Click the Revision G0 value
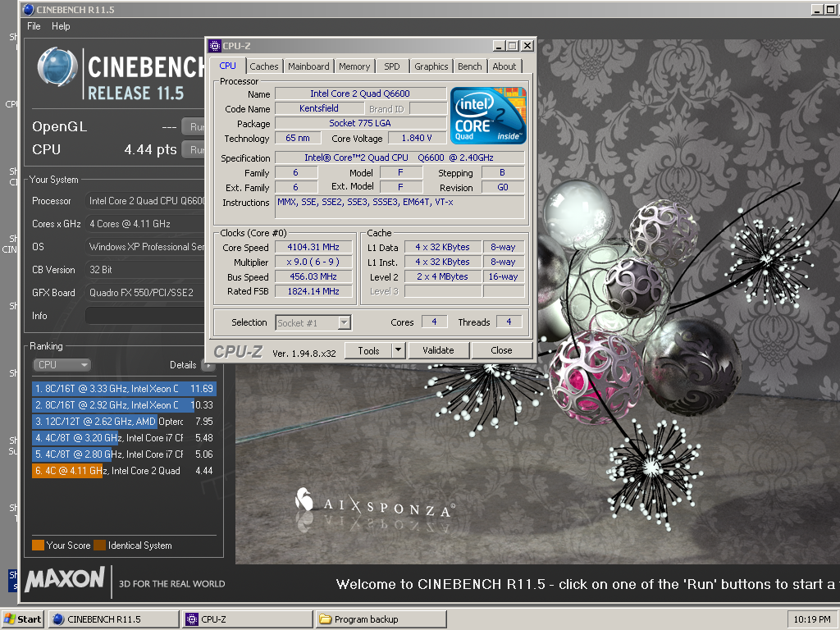840x630 pixels. (x=503, y=187)
